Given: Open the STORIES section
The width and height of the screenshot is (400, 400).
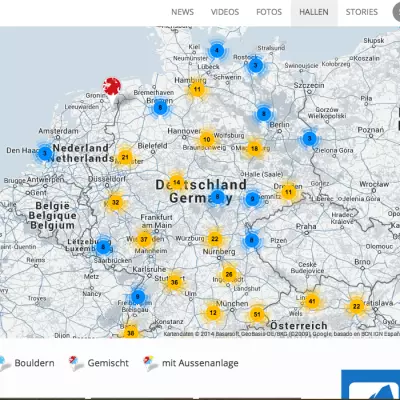Looking at the screenshot, I should pyautogui.click(x=362, y=12).
